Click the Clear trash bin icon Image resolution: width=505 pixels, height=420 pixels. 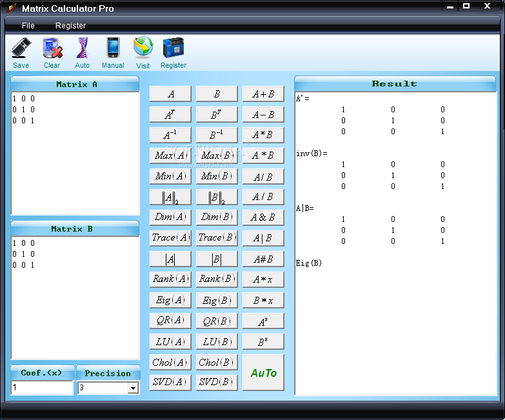pos(52,48)
